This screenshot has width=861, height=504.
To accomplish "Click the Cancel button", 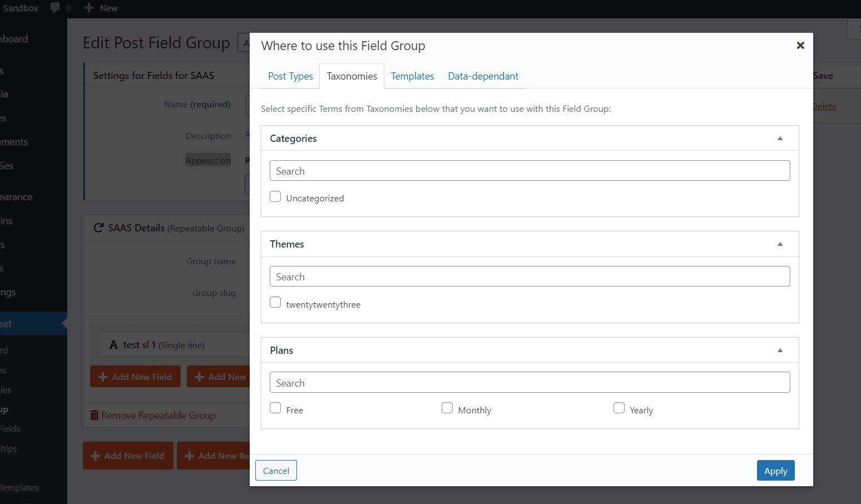I will tap(276, 470).
